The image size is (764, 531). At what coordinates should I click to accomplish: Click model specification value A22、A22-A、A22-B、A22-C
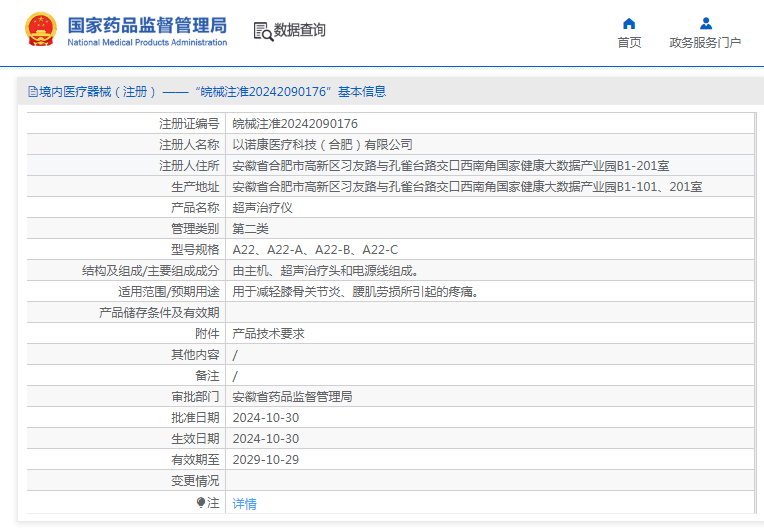(315, 250)
